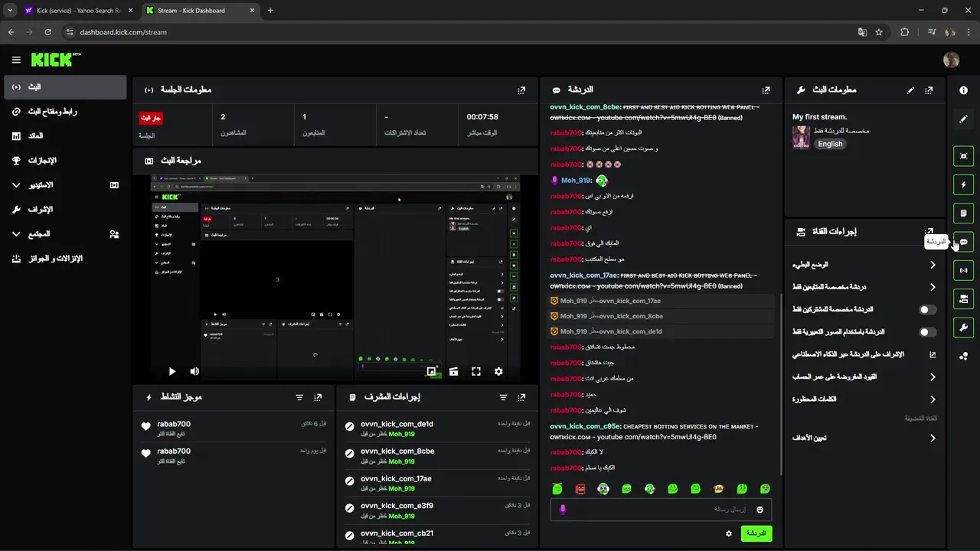The width and height of the screenshot is (980, 551).
Task: Click the chat panel scrollbar
Action: 780,383
